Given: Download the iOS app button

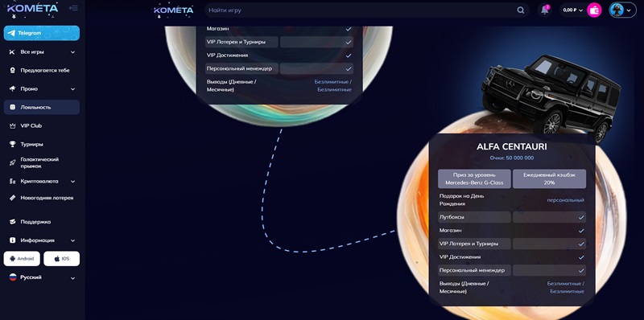Looking at the screenshot, I should coord(62,259).
